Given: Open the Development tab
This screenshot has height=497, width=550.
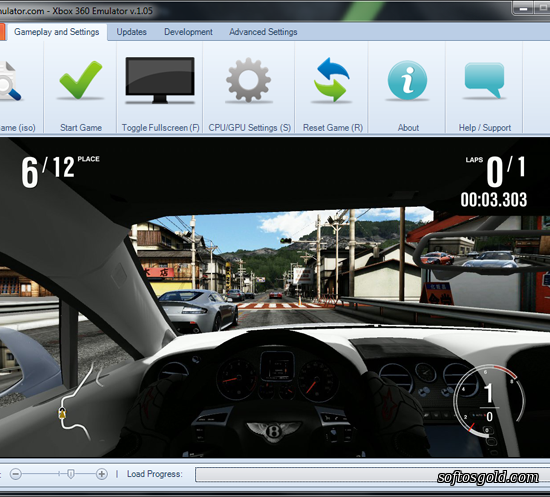Looking at the screenshot, I should (x=188, y=32).
